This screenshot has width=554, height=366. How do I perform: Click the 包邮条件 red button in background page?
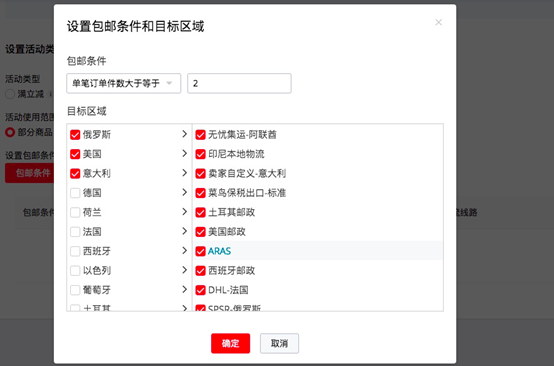tap(30, 173)
